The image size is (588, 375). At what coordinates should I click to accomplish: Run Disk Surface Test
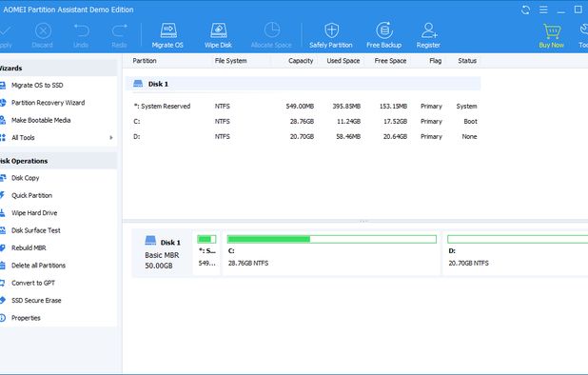click(35, 230)
